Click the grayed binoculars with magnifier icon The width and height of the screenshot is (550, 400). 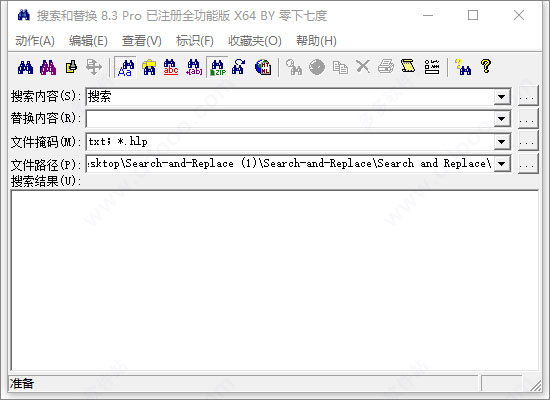pos(294,67)
